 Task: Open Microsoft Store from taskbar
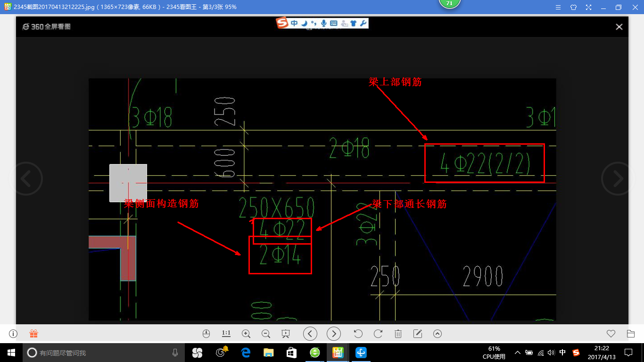pyautogui.click(x=291, y=353)
